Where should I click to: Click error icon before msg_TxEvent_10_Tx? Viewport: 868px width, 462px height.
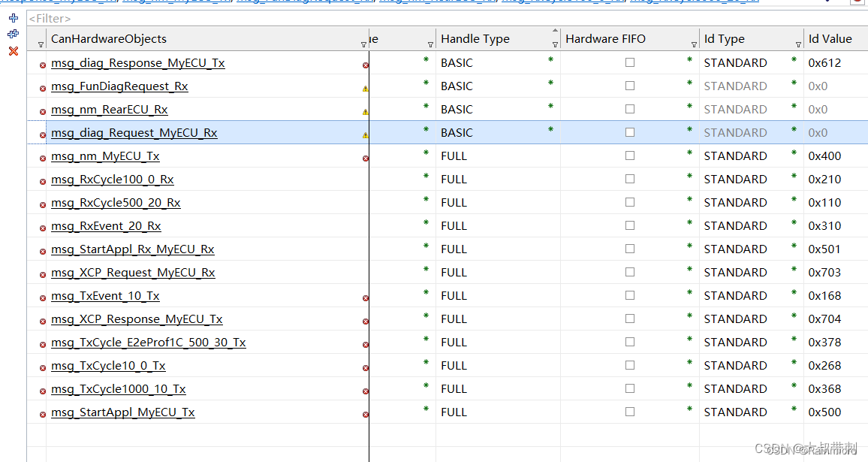pos(43,298)
